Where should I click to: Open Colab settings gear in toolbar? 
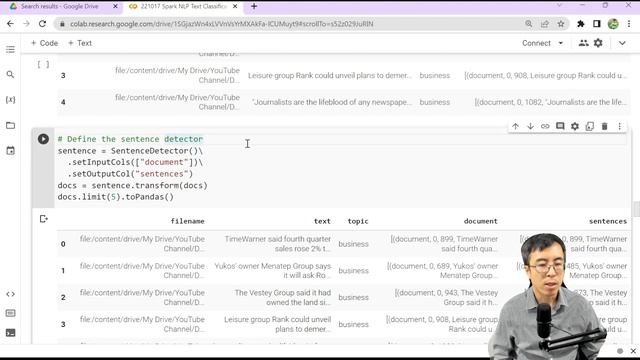point(598,43)
